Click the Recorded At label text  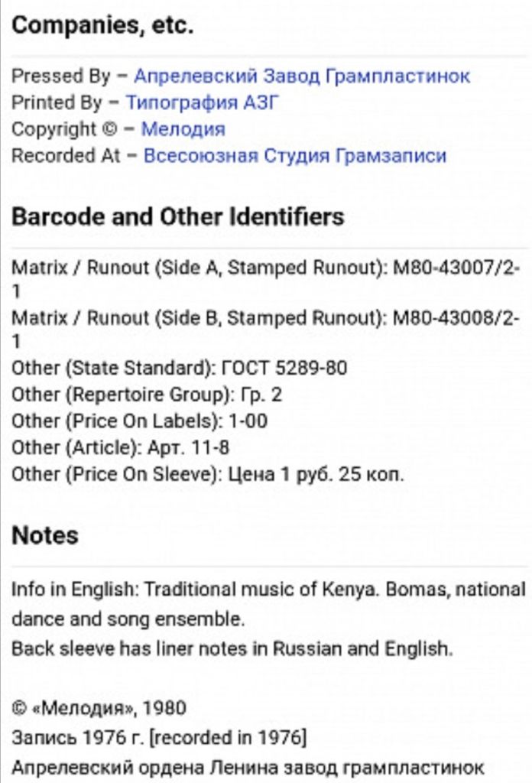[x=66, y=155]
